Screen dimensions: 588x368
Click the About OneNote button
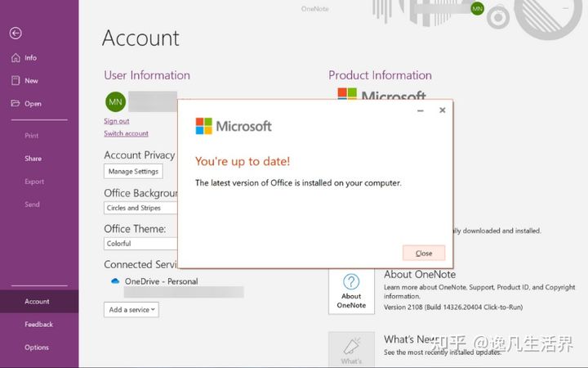coord(351,292)
